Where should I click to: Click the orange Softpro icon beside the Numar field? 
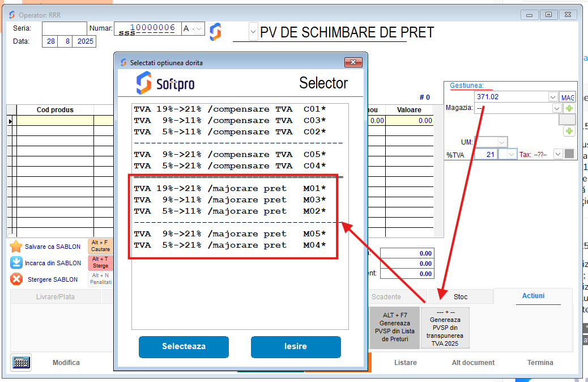[x=215, y=32]
